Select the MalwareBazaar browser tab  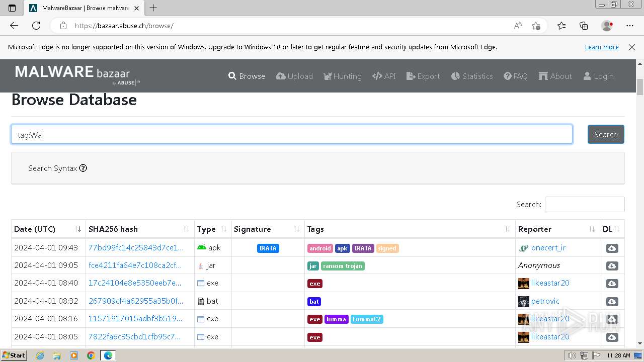(83, 8)
